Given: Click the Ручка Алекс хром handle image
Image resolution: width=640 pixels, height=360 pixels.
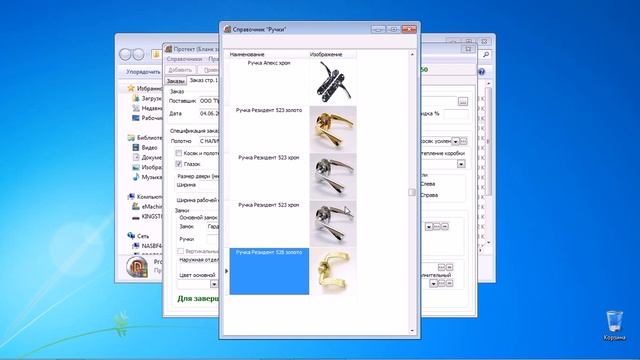Looking at the screenshot, I should [x=333, y=82].
